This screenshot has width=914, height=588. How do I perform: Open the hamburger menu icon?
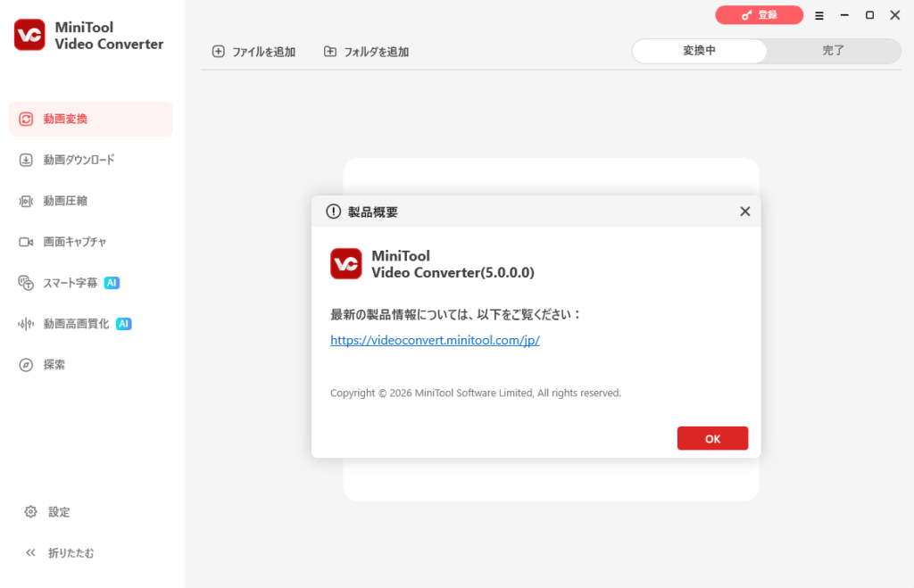click(x=819, y=16)
